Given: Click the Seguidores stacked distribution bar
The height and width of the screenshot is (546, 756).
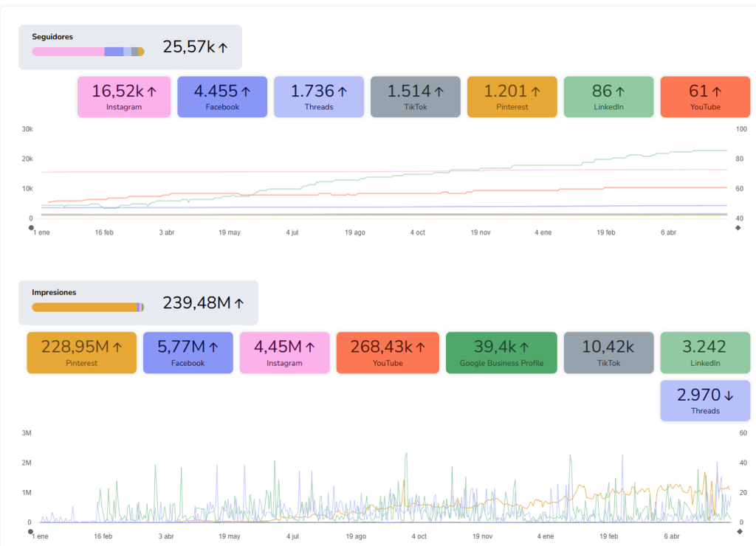Looking at the screenshot, I should pyautogui.click(x=89, y=52).
